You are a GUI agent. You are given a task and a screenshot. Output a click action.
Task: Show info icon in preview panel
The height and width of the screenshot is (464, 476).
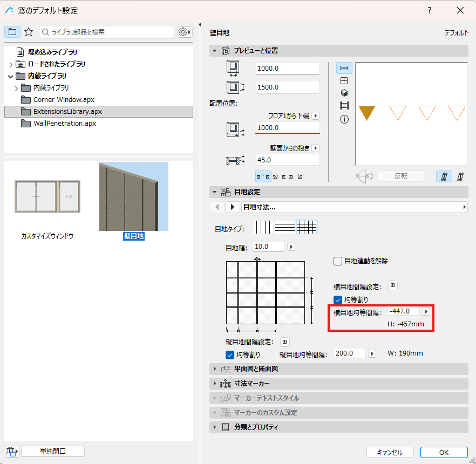[x=344, y=119]
